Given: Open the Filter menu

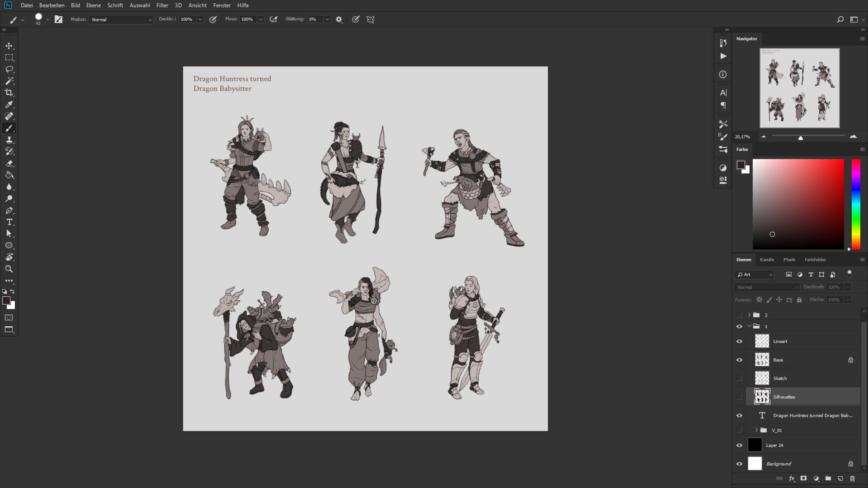Looking at the screenshot, I should click(162, 5).
